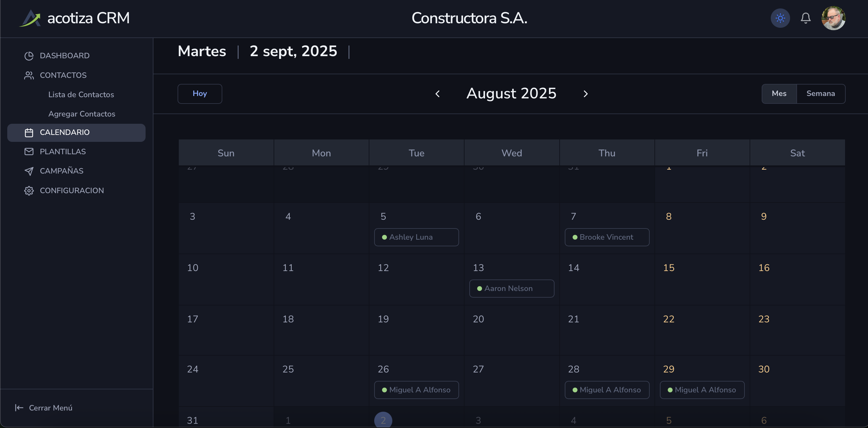
Task: Click the acotiza CRM logo icon
Action: [x=30, y=18]
